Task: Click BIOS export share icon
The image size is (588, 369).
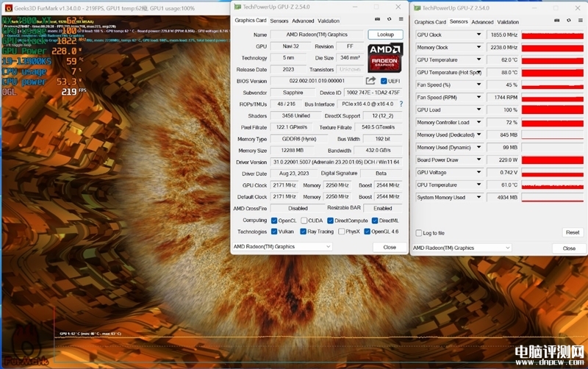Action: (370, 81)
